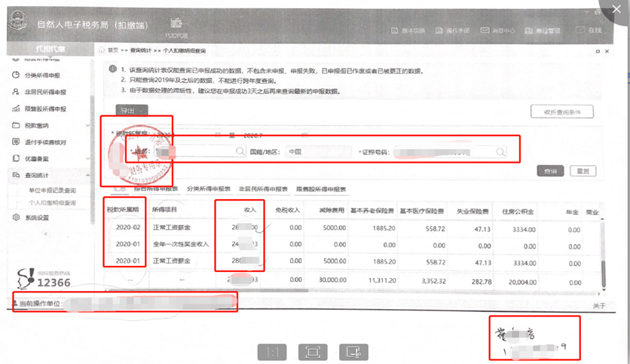Image resolution: width=630 pixels, height=364 pixels.
Task: Click the 重置 reset button
Action: (582, 171)
